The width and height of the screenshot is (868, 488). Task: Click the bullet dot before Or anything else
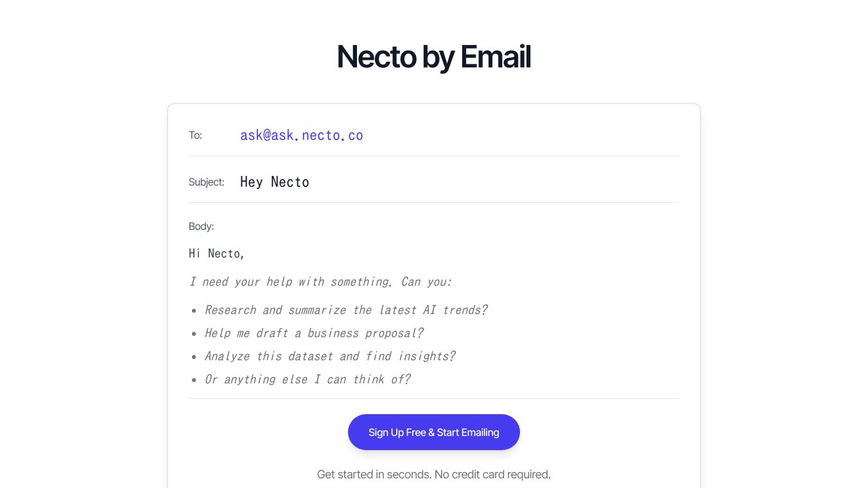[194, 380]
